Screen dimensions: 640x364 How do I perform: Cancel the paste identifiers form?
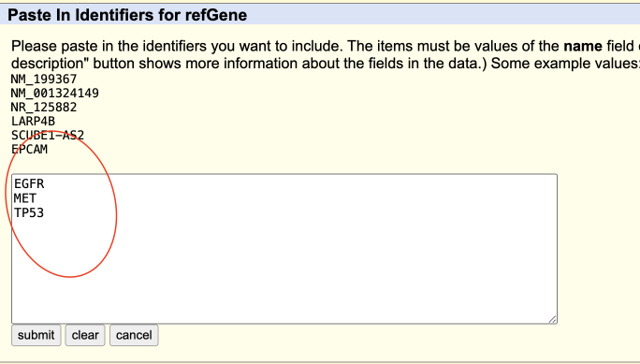coord(134,335)
